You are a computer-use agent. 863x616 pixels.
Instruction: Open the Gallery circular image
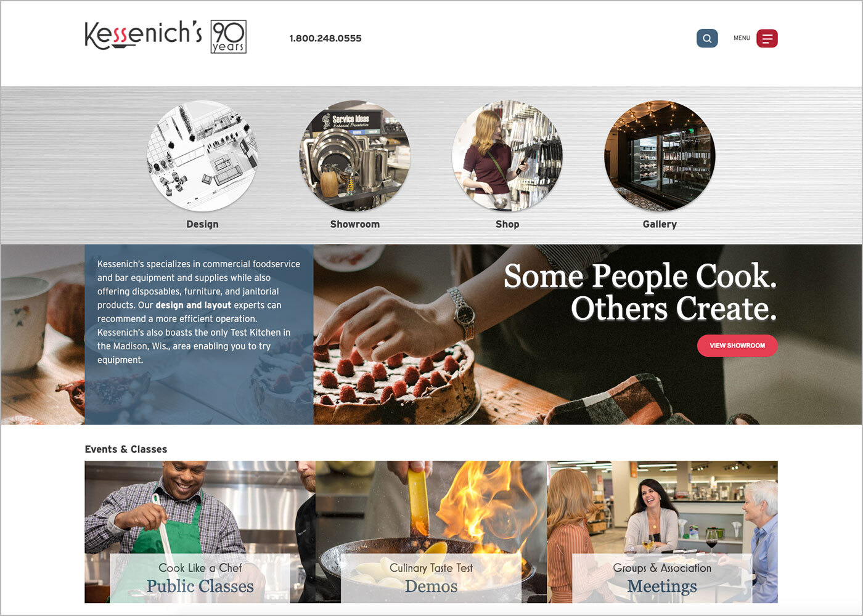(660, 156)
